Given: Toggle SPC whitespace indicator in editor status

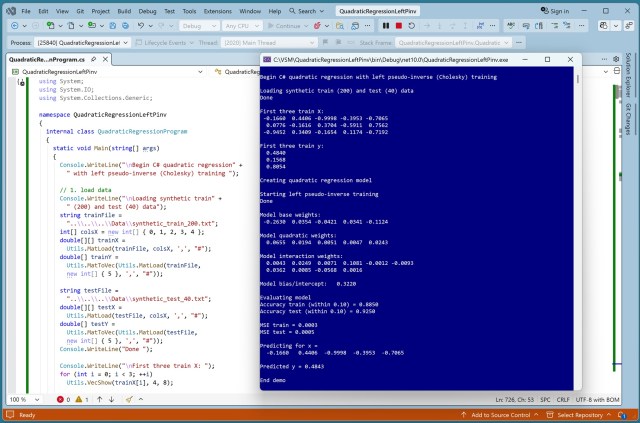Looking at the screenshot, I should tap(545, 400).
